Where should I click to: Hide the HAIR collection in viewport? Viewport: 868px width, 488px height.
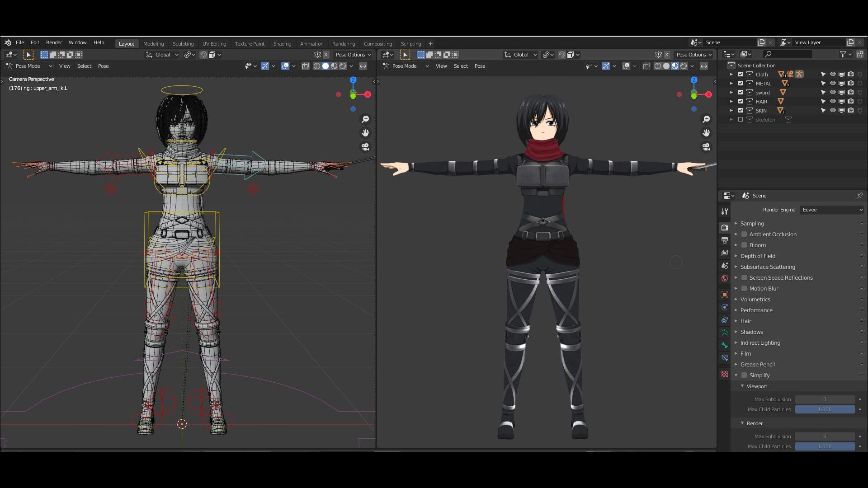point(833,101)
